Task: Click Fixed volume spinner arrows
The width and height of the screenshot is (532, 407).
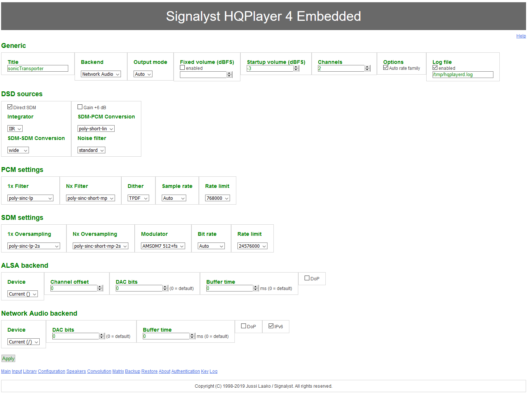Action: 229,75
